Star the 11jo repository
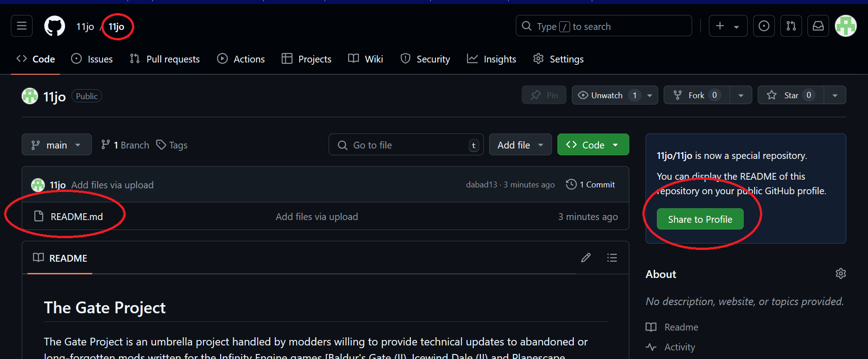The image size is (868, 359). pos(791,95)
